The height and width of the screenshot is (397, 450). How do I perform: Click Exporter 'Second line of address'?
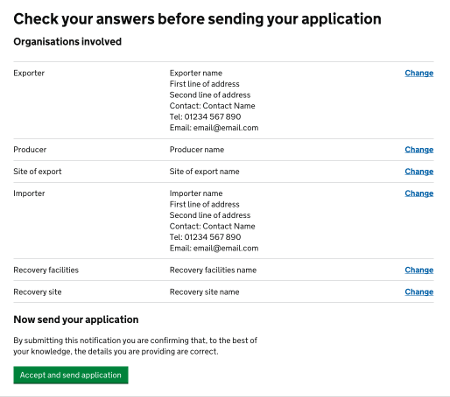point(210,95)
